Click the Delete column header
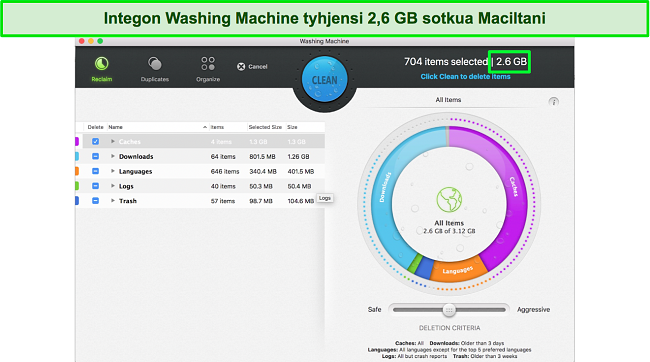The image size is (650, 362). pos(95,127)
